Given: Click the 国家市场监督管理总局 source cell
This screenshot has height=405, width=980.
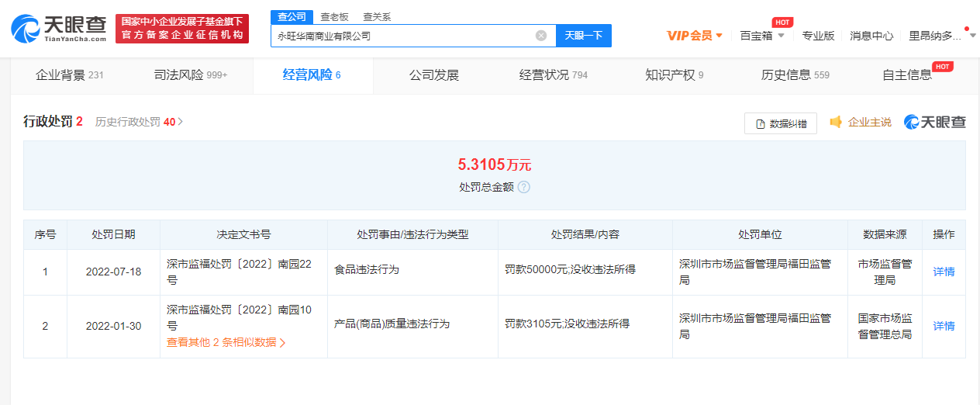Looking at the screenshot, I should [x=885, y=327].
